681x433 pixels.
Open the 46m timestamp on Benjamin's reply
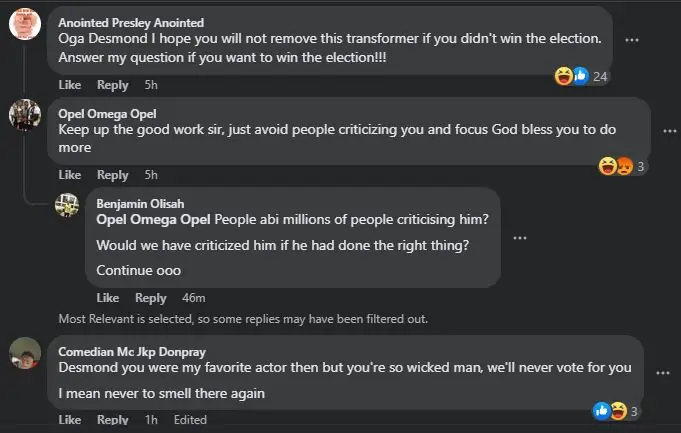click(193, 298)
